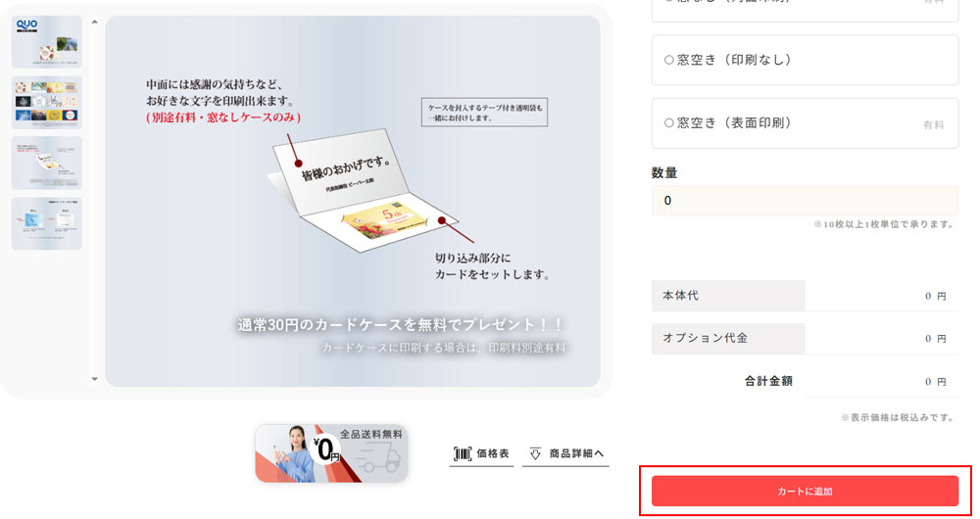Image resolution: width=980 pixels, height=519 pixels.
Task: Jump to 商品詳細へ section
Action: coord(565,454)
